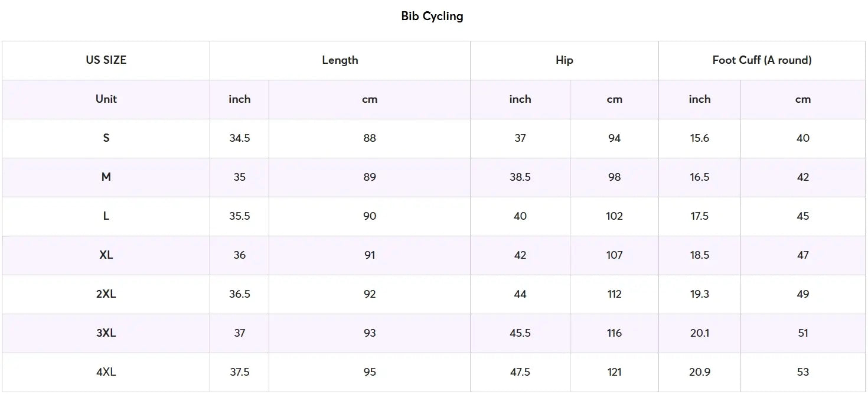The width and height of the screenshot is (868, 394).
Task: Select the US SIZE header cell
Action: 106,60
